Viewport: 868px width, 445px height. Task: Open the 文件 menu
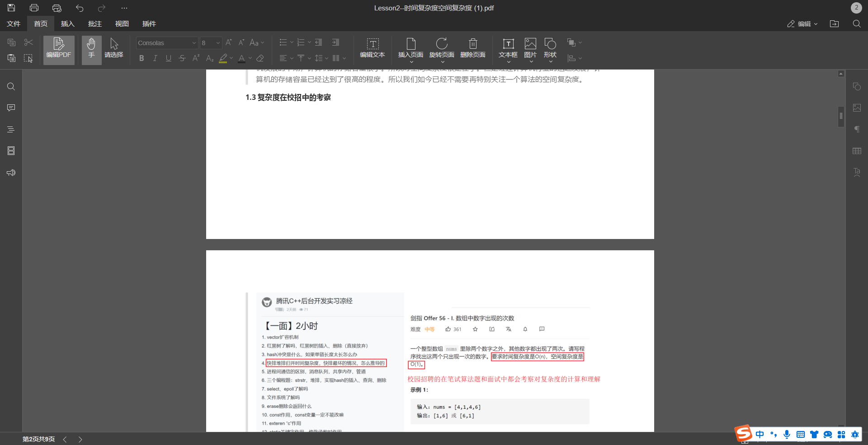14,23
